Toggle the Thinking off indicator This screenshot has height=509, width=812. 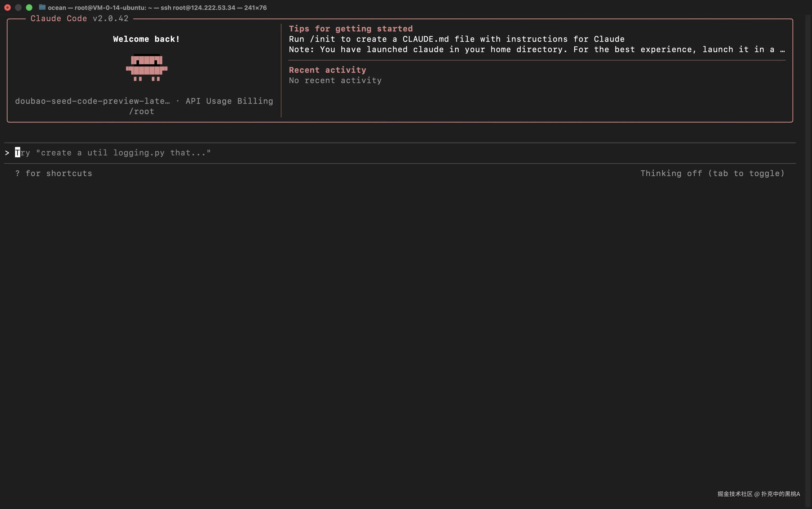pyautogui.click(x=712, y=173)
